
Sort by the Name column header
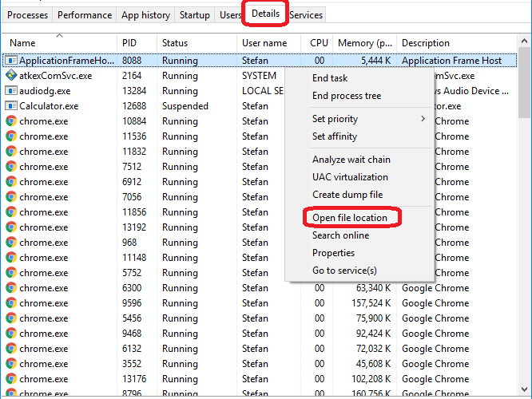click(x=59, y=43)
